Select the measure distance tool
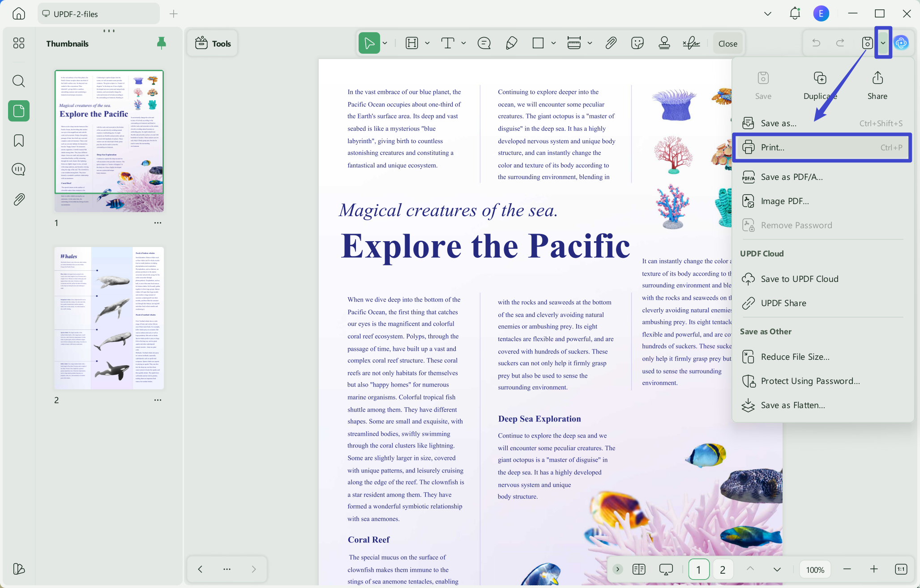This screenshot has width=920, height=588. coord(574,43)
